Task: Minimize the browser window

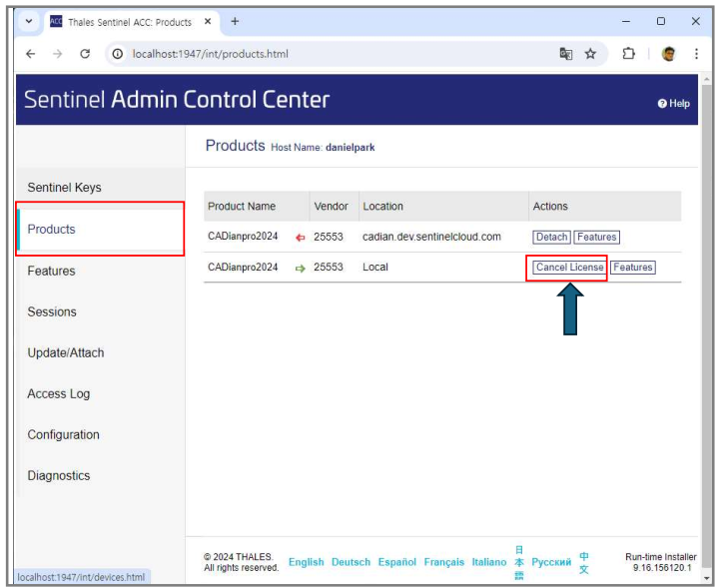Action: 626,22
